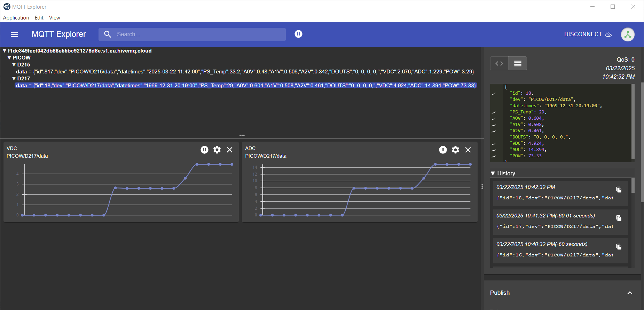
Task: Minimize the MQTT Explorer window
Action: coord(592,7)
